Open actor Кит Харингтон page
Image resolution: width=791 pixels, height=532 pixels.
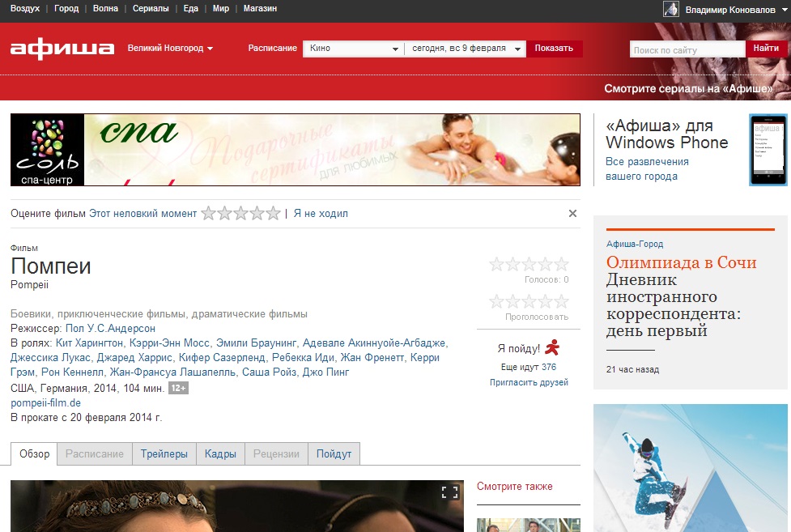coord(89,343)
